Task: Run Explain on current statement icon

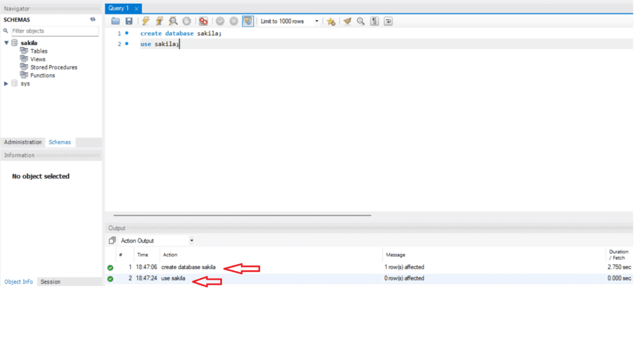Action: (x=173, y=21)
